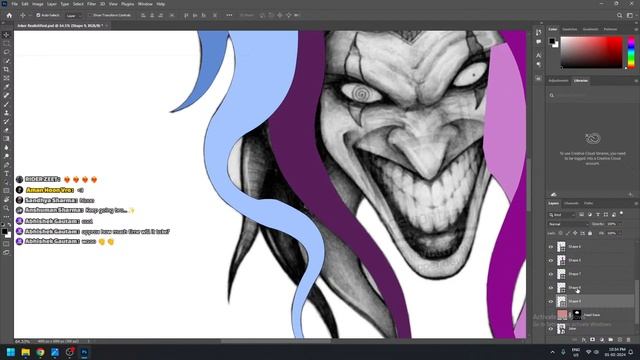Click the lock all padlock icon
Image resolution: width=640 pixels, height=360 pixels.
point(590,233)
